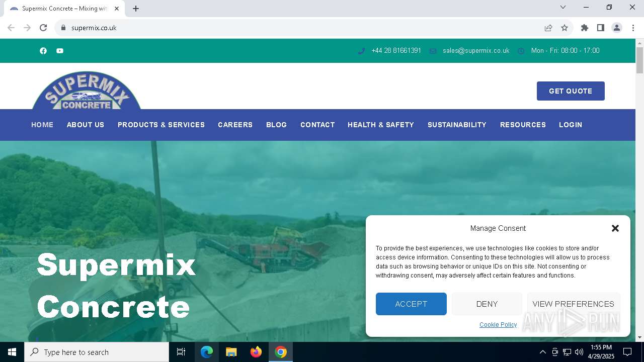Open the HEALTH & SAFETY page
This screenshot has height=362, width=644.
[x=381, y=125]
